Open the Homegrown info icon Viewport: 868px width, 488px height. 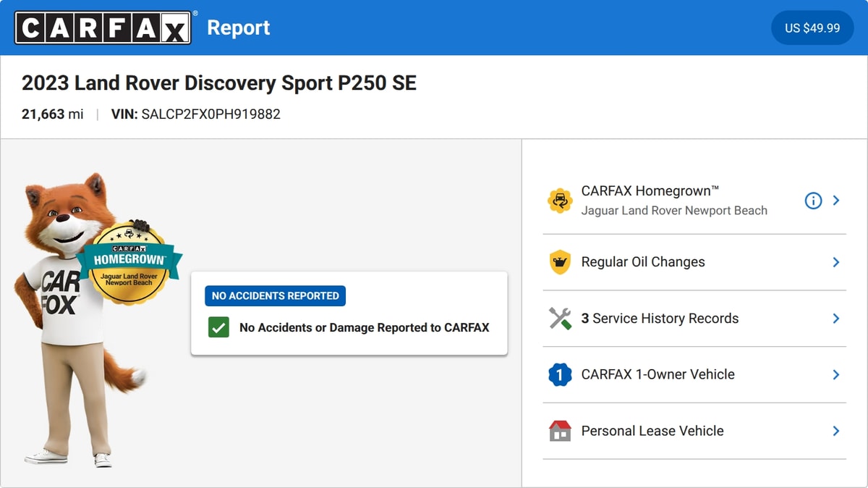point(813,201)
